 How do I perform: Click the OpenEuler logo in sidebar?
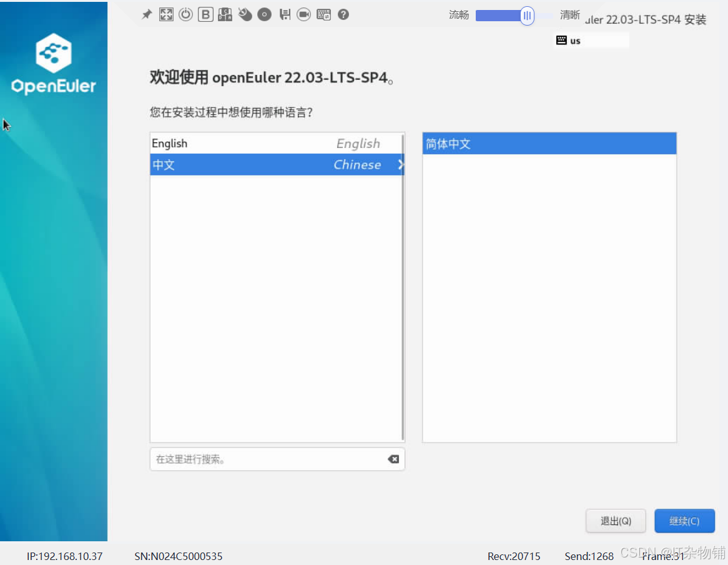54,64
